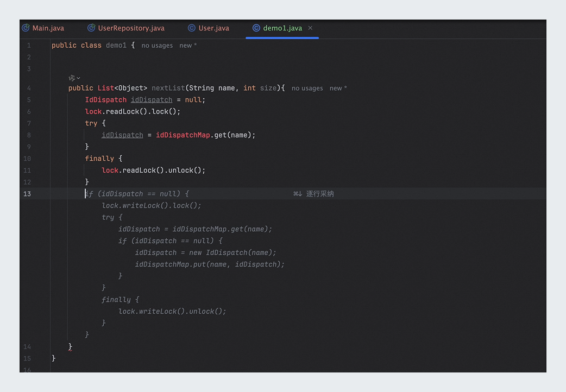The width and height of the screenshot is (566, 392).
Task: Click 'nextList' method name
Action: coord(168,88)
